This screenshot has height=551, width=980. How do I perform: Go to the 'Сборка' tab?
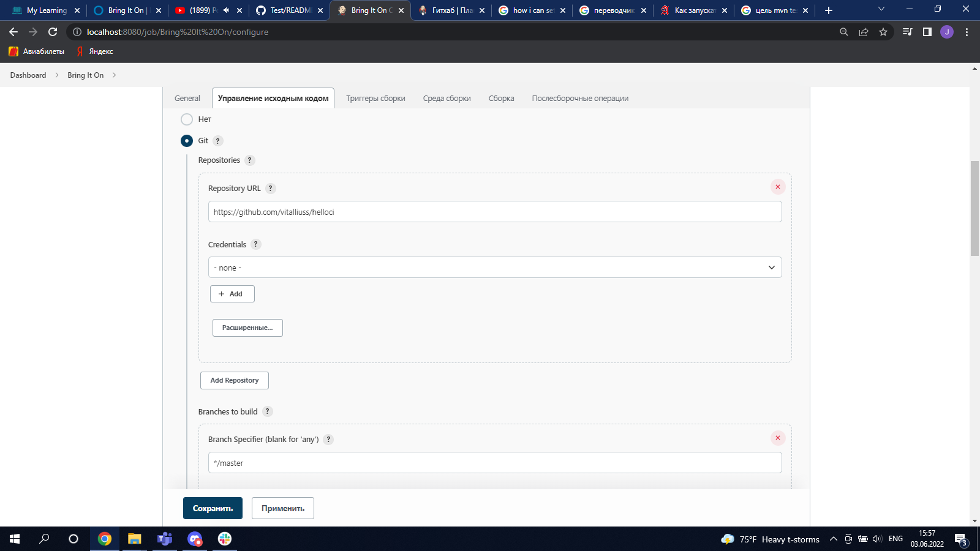(x=502, y=99)
